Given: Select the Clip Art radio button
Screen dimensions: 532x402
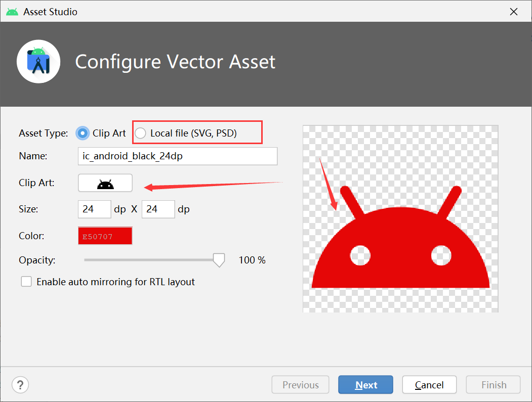Looking at the screenshot, I should click(83, 133).
